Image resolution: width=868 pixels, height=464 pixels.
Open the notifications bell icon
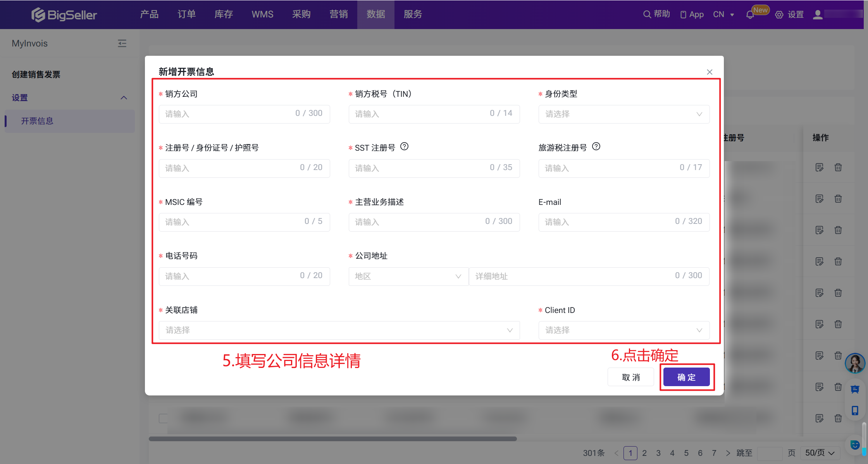click(750, 15)
